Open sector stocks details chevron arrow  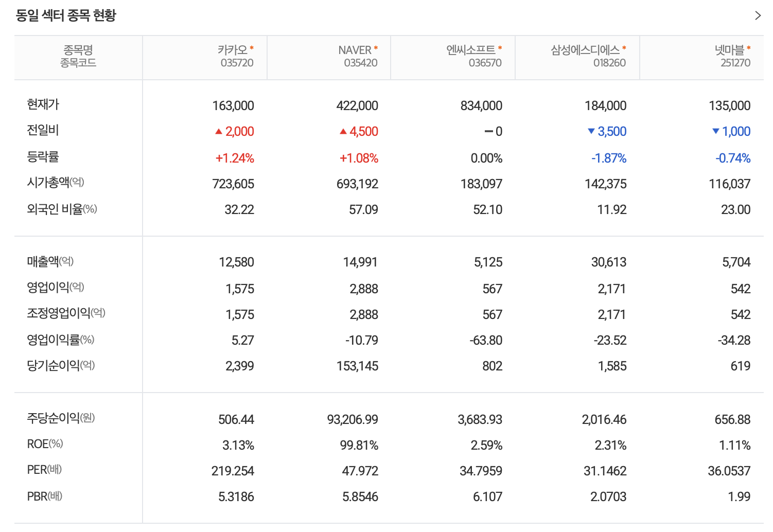[758, 15]
